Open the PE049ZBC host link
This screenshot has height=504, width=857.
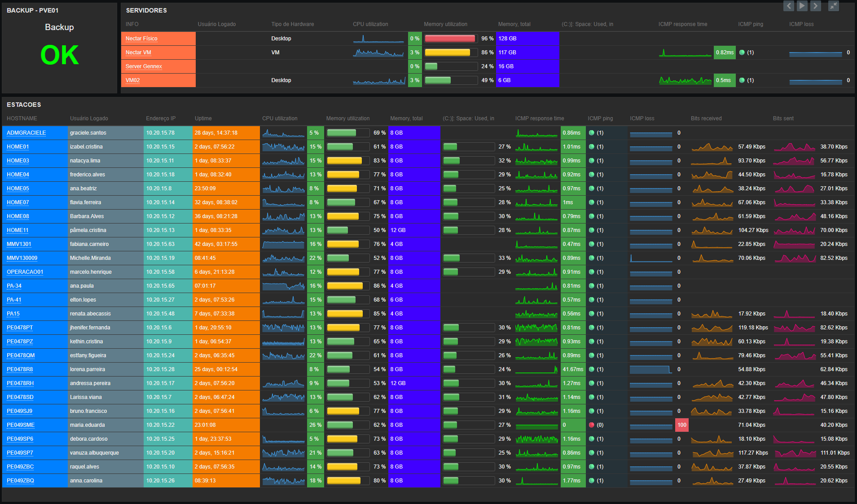pyautogui.click(x=20, y=467)
